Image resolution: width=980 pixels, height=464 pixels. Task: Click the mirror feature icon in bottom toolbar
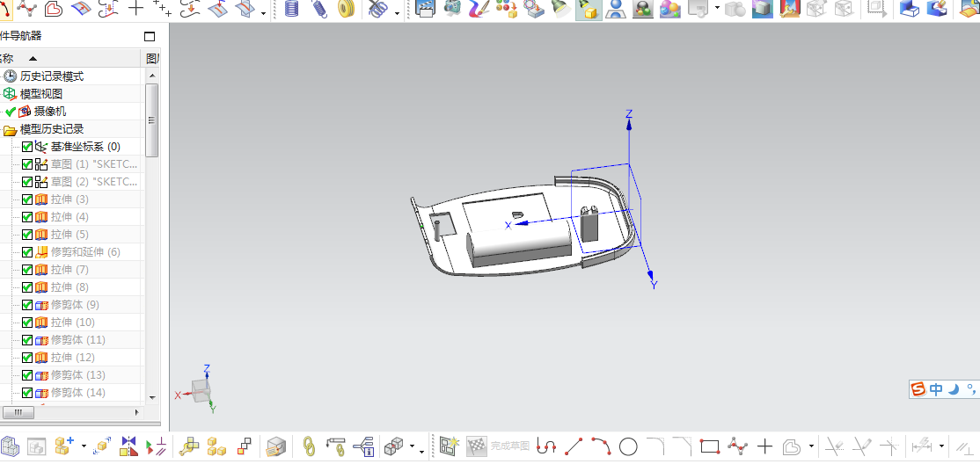point(128,446)
